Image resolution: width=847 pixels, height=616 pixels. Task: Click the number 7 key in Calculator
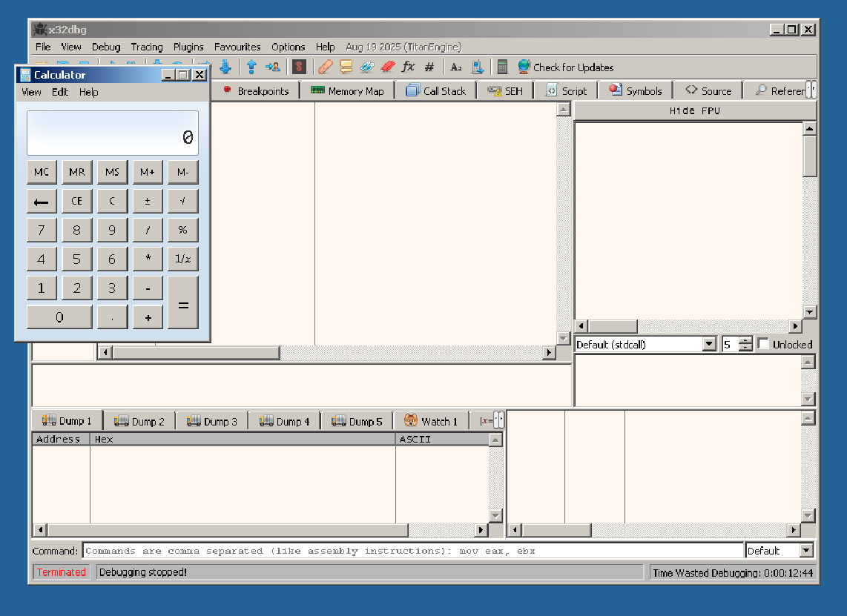point(42,230)
